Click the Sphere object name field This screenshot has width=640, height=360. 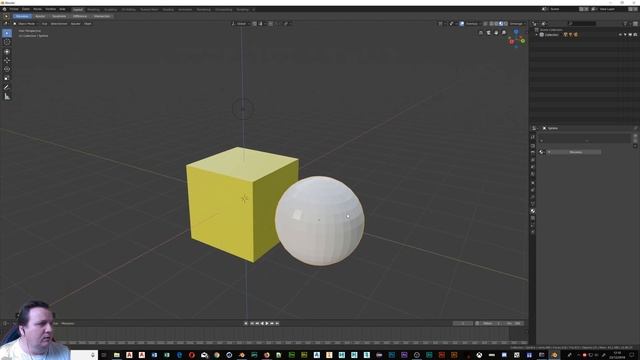point(553,128)
